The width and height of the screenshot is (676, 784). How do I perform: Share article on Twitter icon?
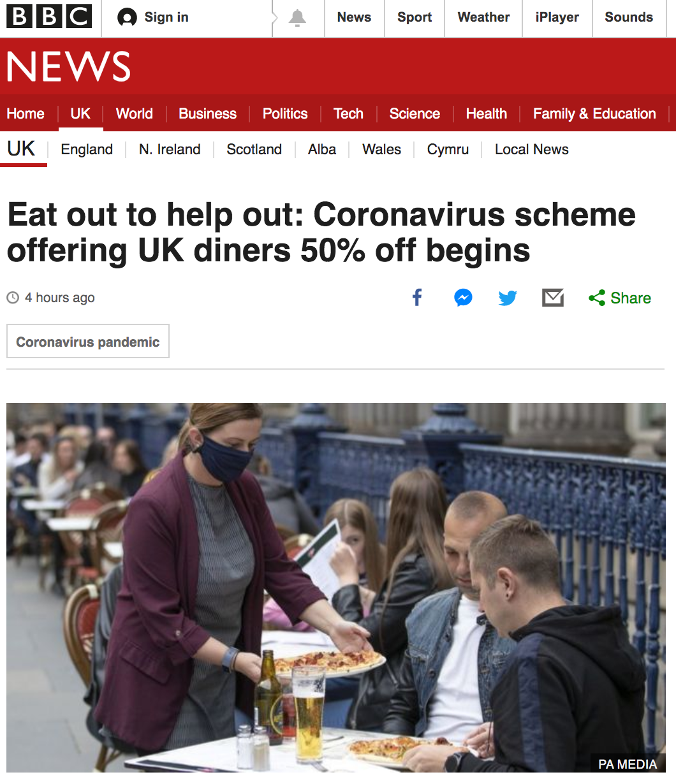(508, 298)
